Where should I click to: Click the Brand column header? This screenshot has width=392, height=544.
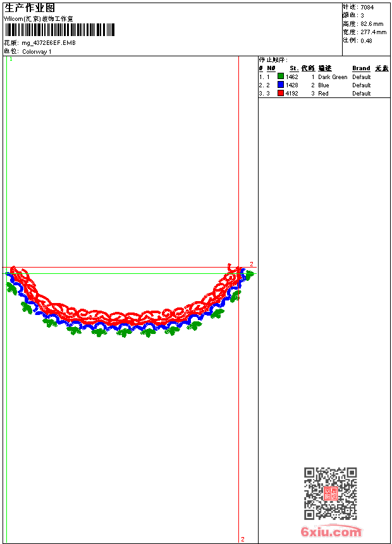[361, 68]
